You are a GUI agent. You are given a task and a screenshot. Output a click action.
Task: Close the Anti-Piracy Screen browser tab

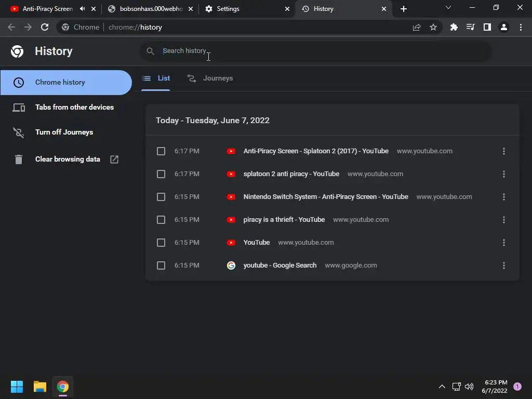click(94, 9)
